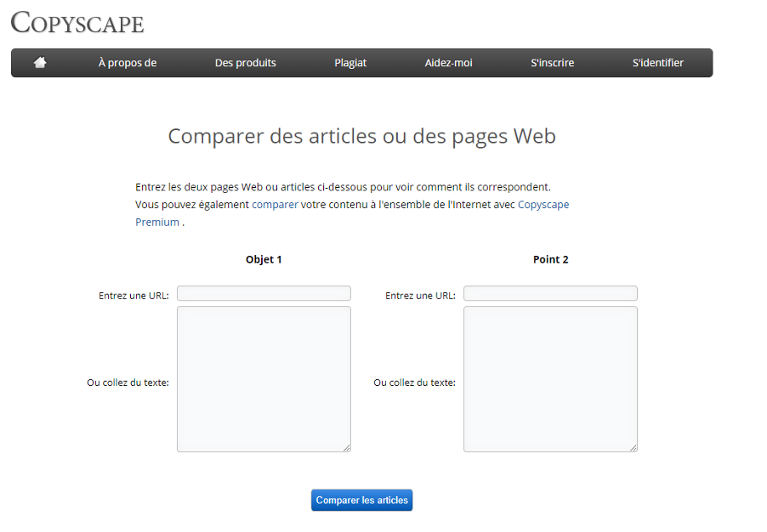The width and height of the screenshot is (767, 532).
Task: Click the Point 2 heading
Action: [x=551, y=260]
